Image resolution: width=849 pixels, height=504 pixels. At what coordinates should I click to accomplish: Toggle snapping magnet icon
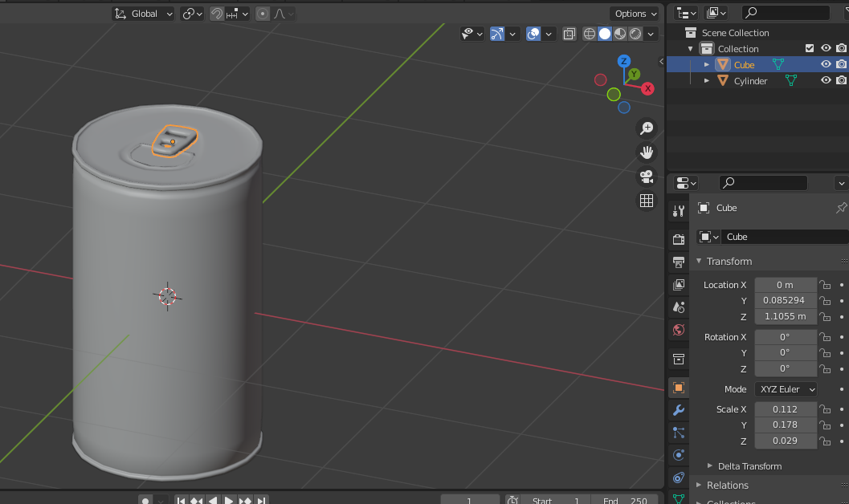[x=217, y=14]
